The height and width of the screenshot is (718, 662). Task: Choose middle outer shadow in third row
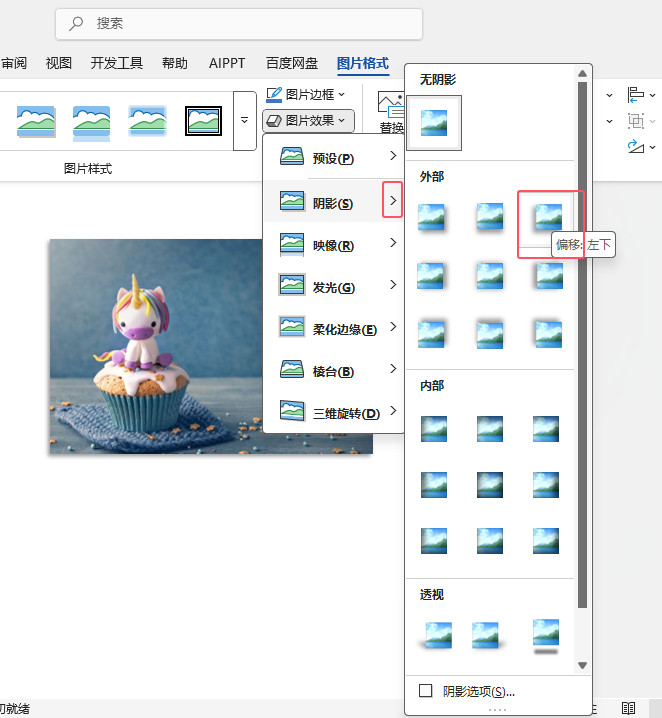(x=489, y=334)
